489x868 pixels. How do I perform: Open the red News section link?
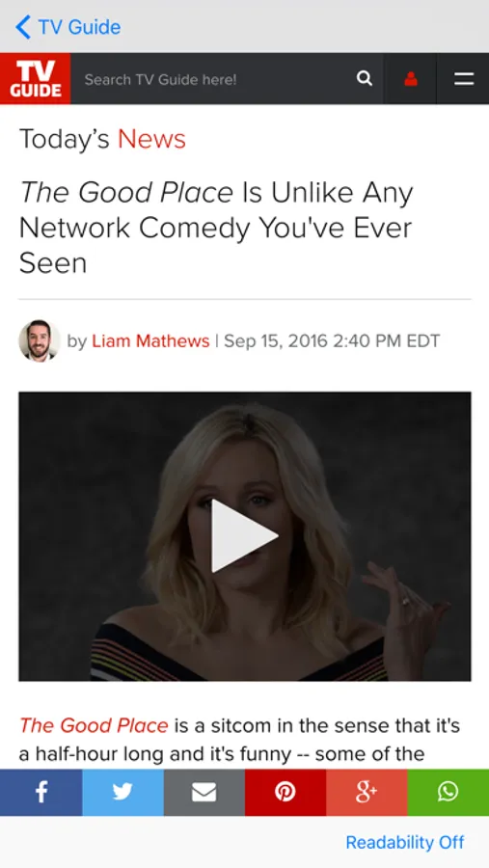click(x=151, y=138)
